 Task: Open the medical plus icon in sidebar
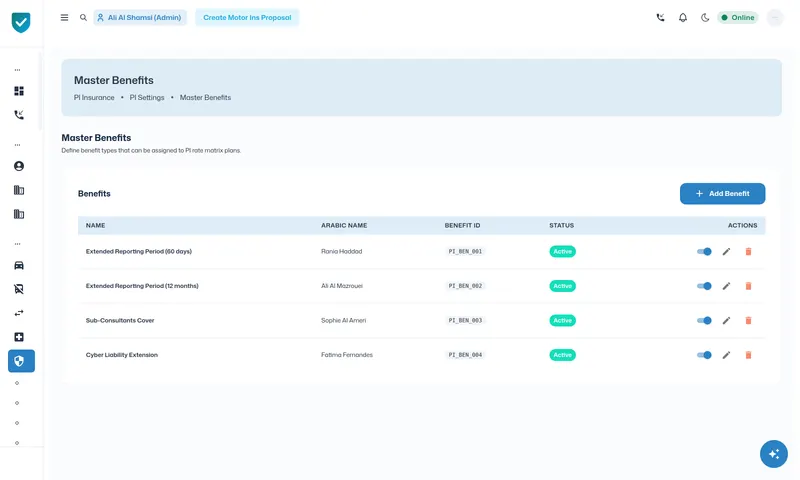tap(19, 337)
